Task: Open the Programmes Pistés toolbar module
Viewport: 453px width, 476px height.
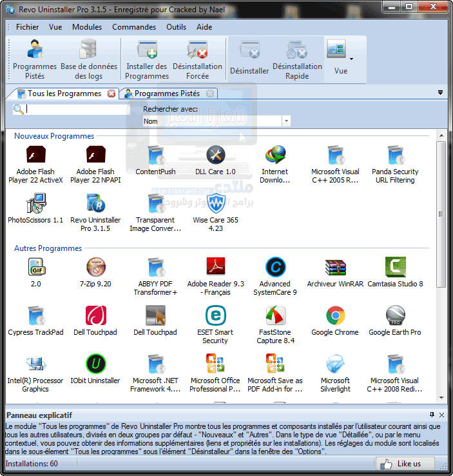Action: [35, 59]
